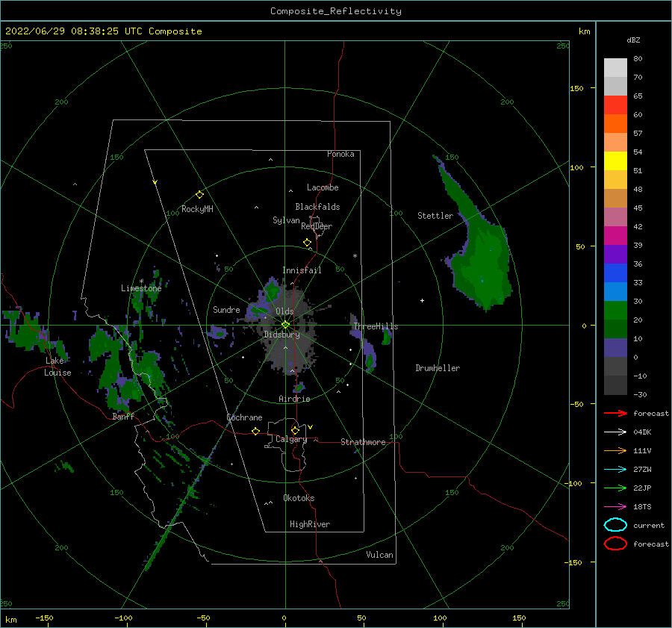Click the Lake Louise label

pos(57,367)
